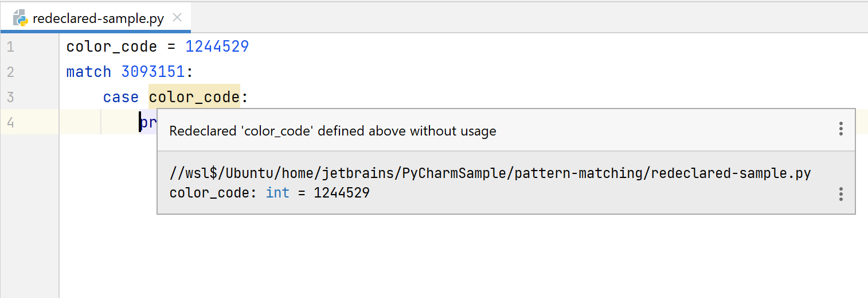The height and width of the screenshot is (298, 868).
Task: Click the file path in the documentation popup
Action: point(490,173)
